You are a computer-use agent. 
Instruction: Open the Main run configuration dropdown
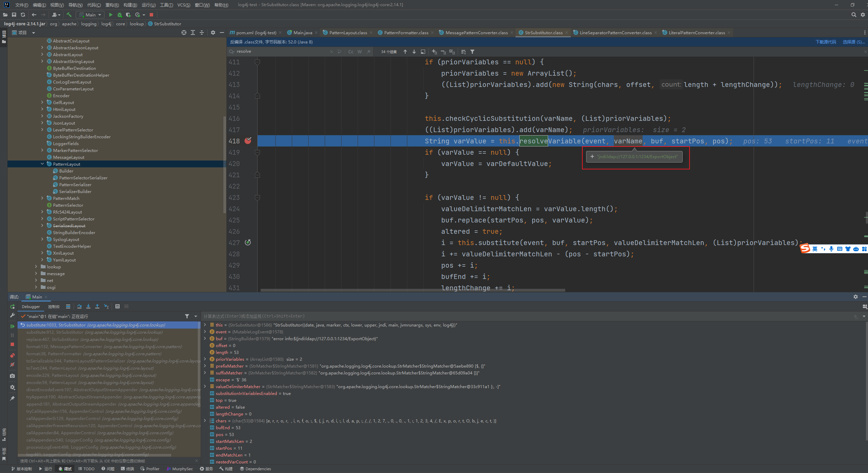[90, 15]
